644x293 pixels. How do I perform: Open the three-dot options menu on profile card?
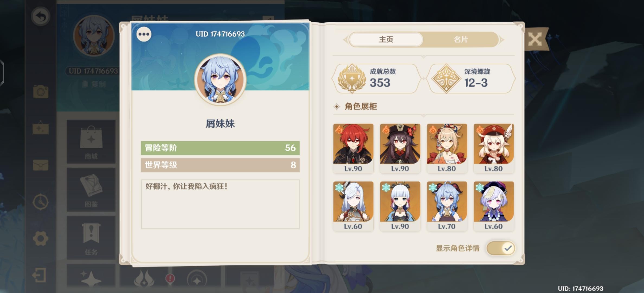[144, 34]
